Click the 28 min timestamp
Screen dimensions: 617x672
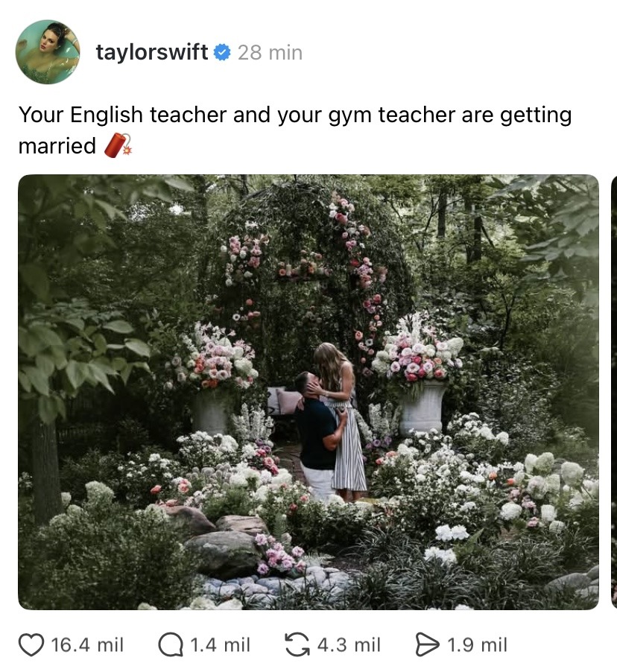(270, 53)
